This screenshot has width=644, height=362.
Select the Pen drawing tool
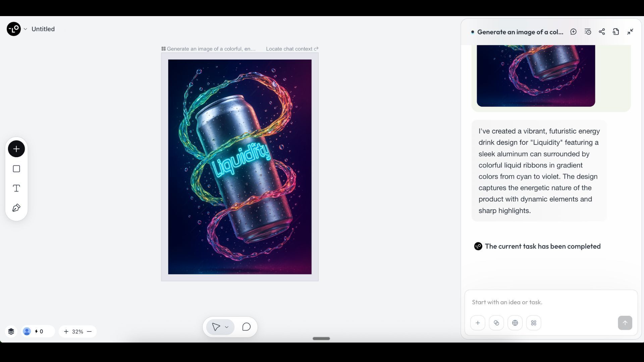pos(16,208)
